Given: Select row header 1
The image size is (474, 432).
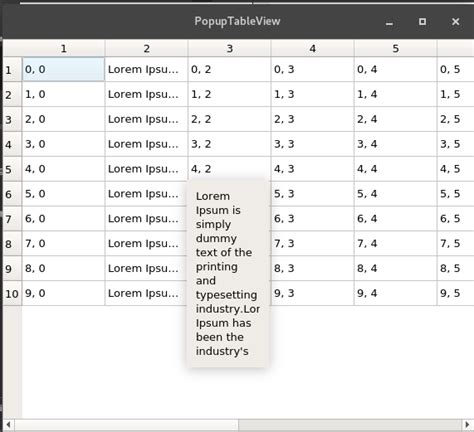Looking at the screenshot, I should pos(12,69).
